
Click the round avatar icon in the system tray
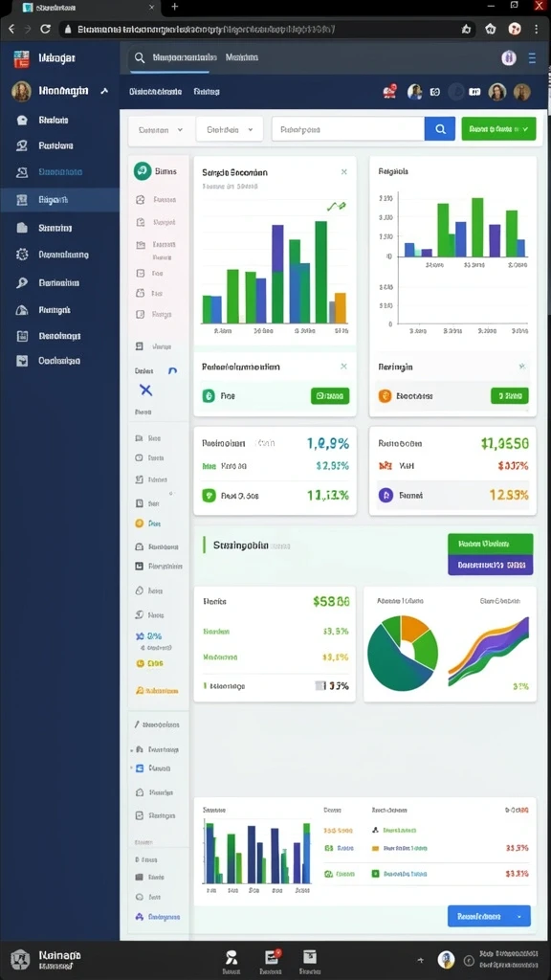click(x=446, y=959)
